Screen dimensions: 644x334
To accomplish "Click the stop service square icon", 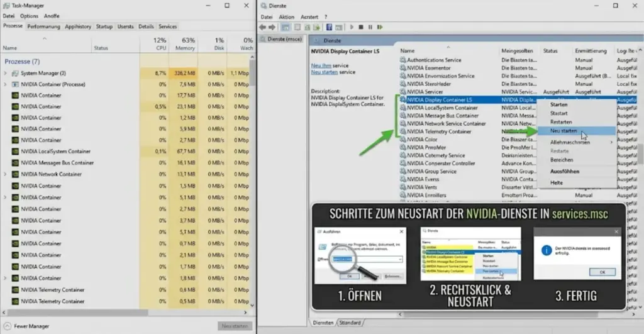I will click(361, 27).
